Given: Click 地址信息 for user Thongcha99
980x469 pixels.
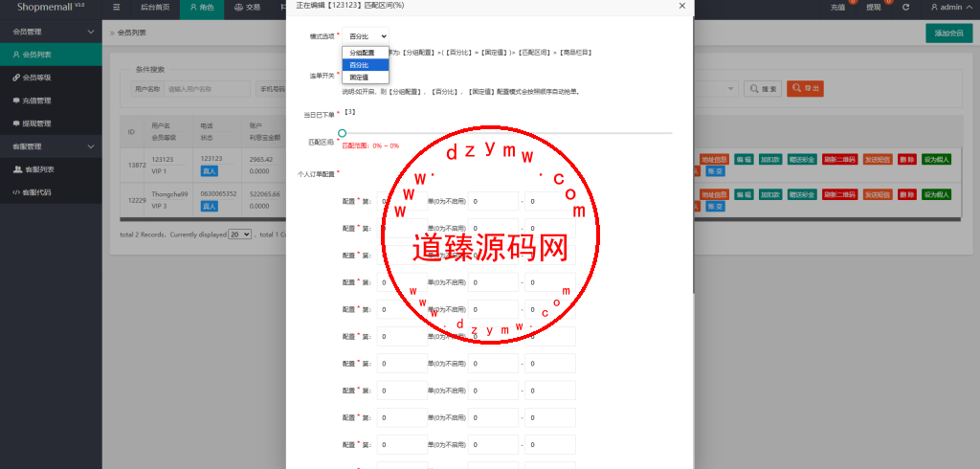Looking at the screenshot, I should pos(714,194).
